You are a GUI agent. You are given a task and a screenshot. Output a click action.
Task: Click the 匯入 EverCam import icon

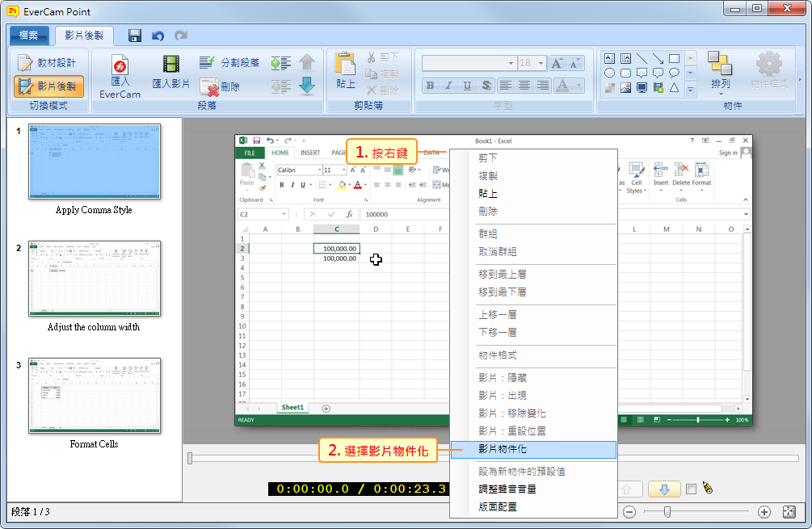[120, 66]
